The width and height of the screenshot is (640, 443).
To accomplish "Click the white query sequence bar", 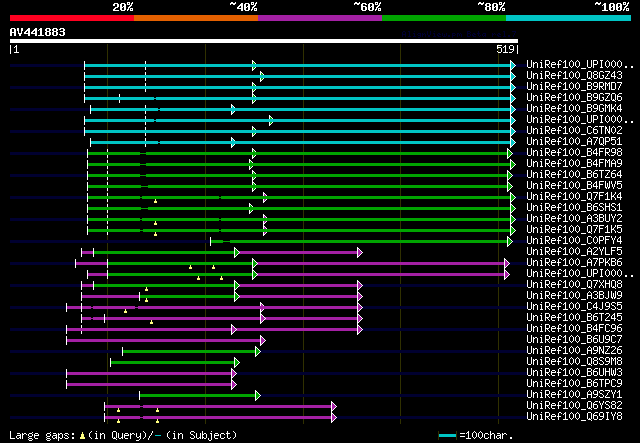I will click(x=264, y=41).
